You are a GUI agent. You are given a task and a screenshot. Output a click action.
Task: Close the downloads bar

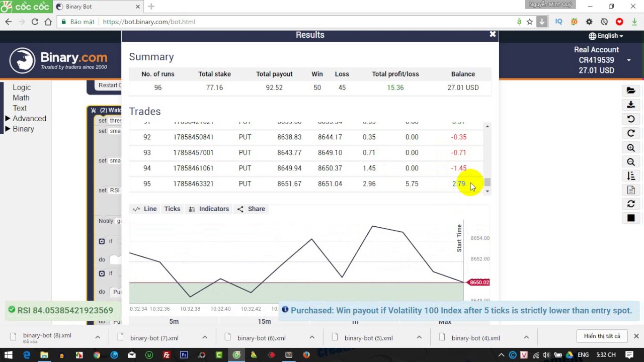(636, 336)
